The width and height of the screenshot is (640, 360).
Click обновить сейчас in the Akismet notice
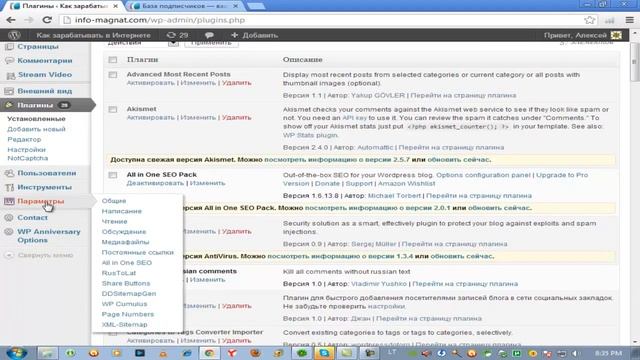tap(459, 160)
